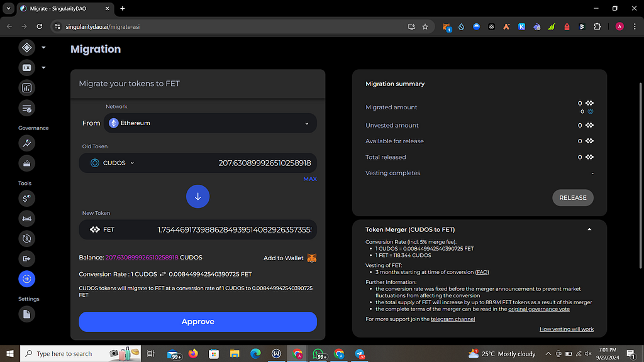Open Telegram from the taskbar
This screenshot has height=362, width=644.
[x=360, y=353]
